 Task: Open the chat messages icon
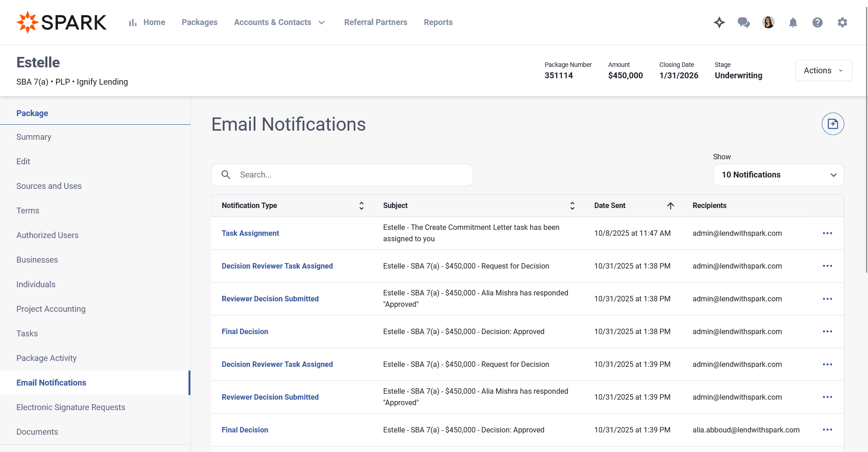coord(744,22)
